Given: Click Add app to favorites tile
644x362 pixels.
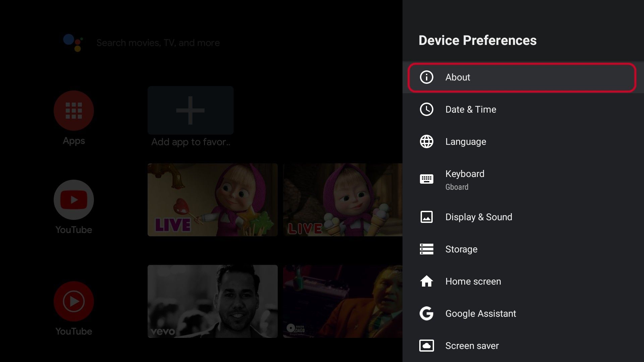Looking at the screenshot, I should point(190,110).
